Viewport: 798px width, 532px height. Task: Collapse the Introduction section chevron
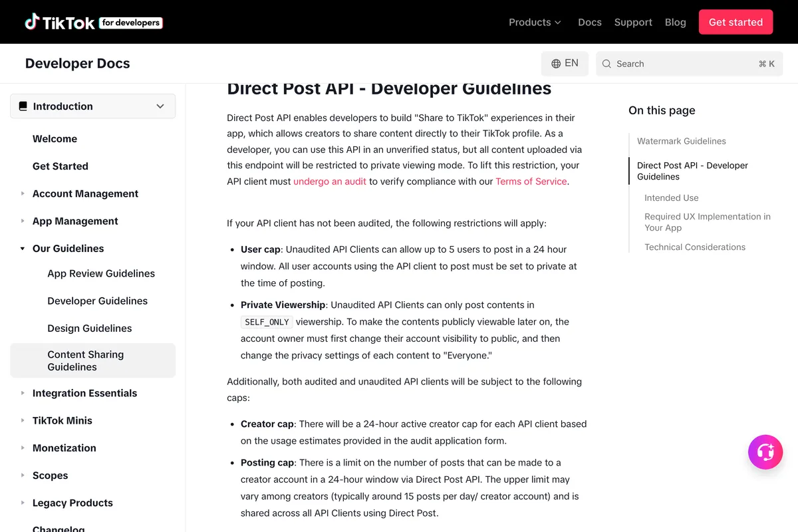pos(160,106)
